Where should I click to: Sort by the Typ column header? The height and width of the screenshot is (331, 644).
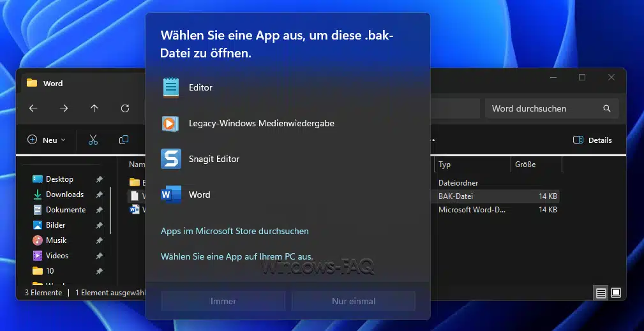tap(445, 165)
